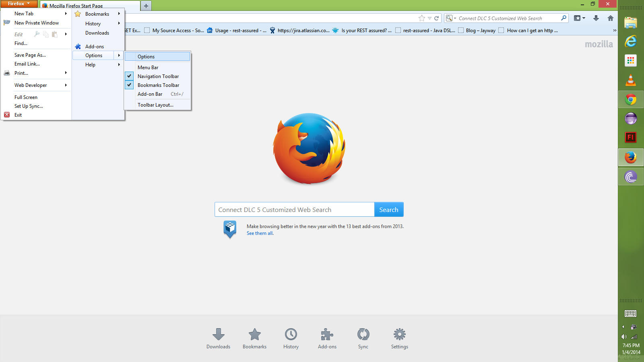This screenshot has height=362, width=644.
Task: Open Downloads from the Firefox menu
Action: (x=98, y=33)
